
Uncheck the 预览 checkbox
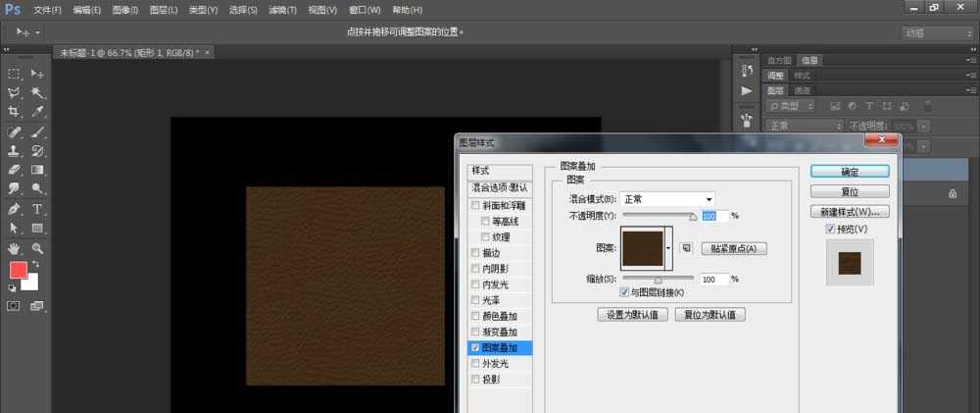tap(831, 229)
